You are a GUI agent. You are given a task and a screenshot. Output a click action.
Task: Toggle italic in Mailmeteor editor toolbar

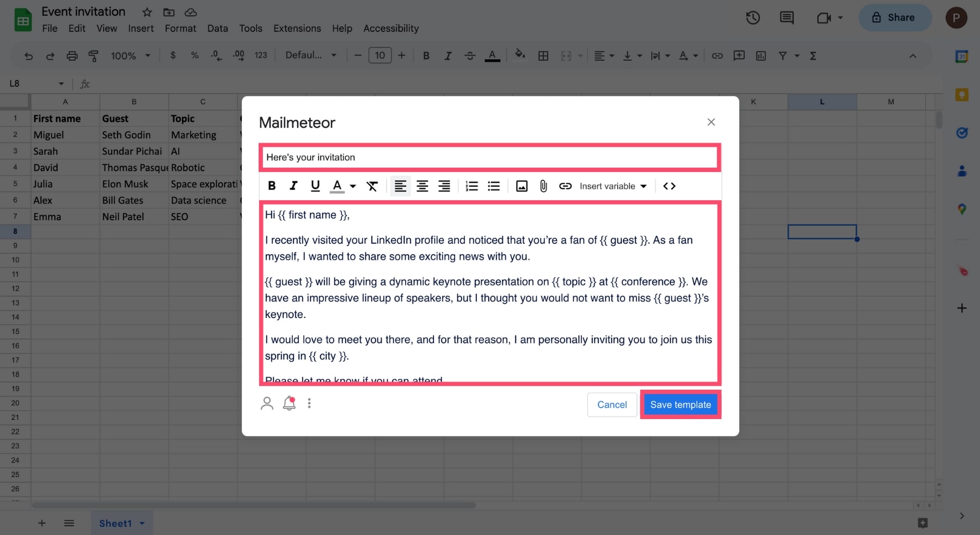[x=293, y=186]
